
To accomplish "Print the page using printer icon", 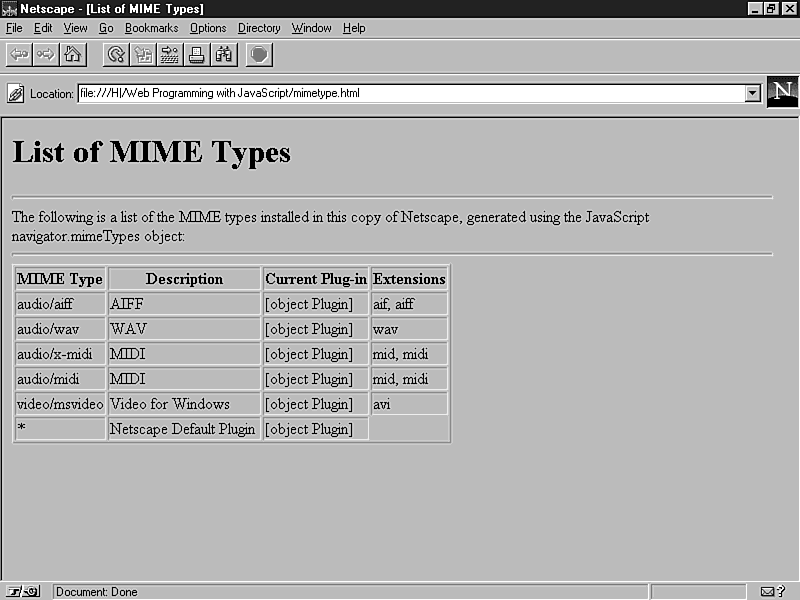I will pos(197,54).
